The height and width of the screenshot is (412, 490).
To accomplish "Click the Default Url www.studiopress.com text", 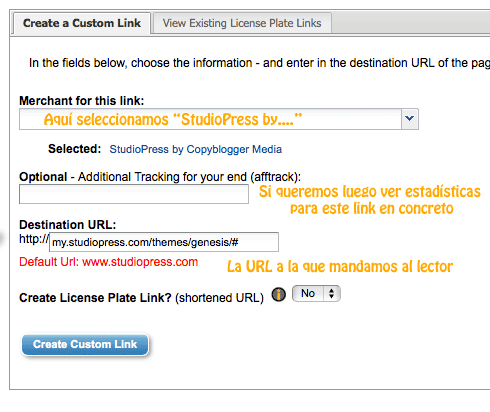I will (x=109, y=262).
